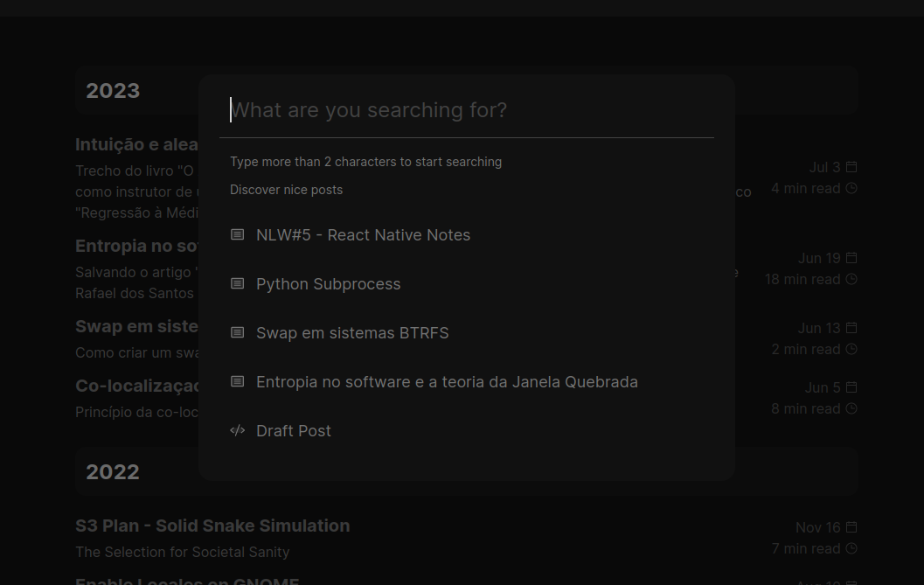
Task: Open the S3 Plan - Solid Snake Simulation post
Action: pyautogui.click(x=212, y=526)
